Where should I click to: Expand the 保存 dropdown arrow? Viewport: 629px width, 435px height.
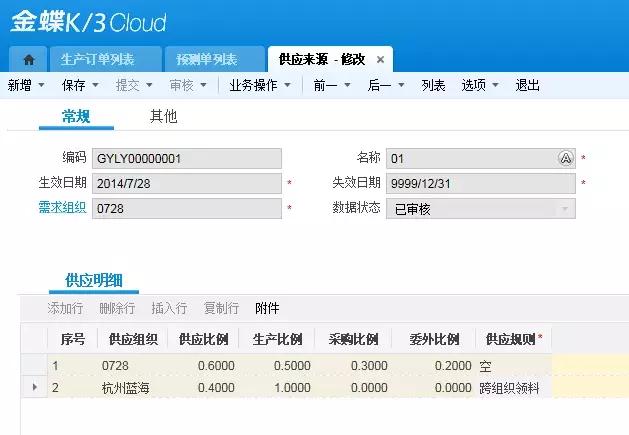pos(95,85)
